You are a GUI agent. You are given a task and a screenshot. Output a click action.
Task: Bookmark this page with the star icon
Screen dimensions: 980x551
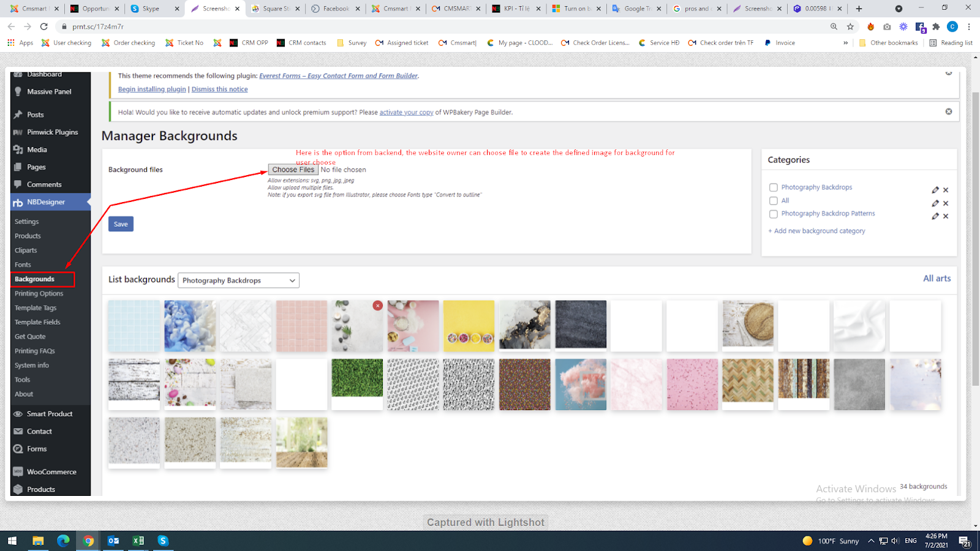pyautogui.click(x=850, y=26)
